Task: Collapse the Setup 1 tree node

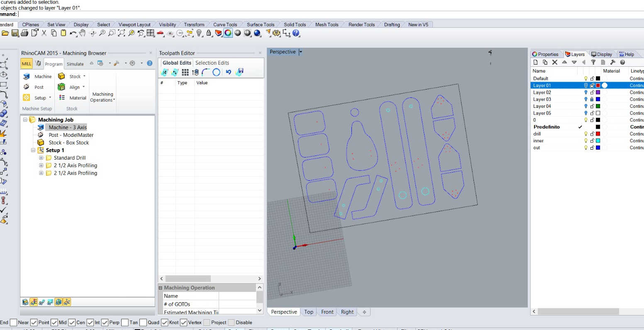Action: pos(33,150)
